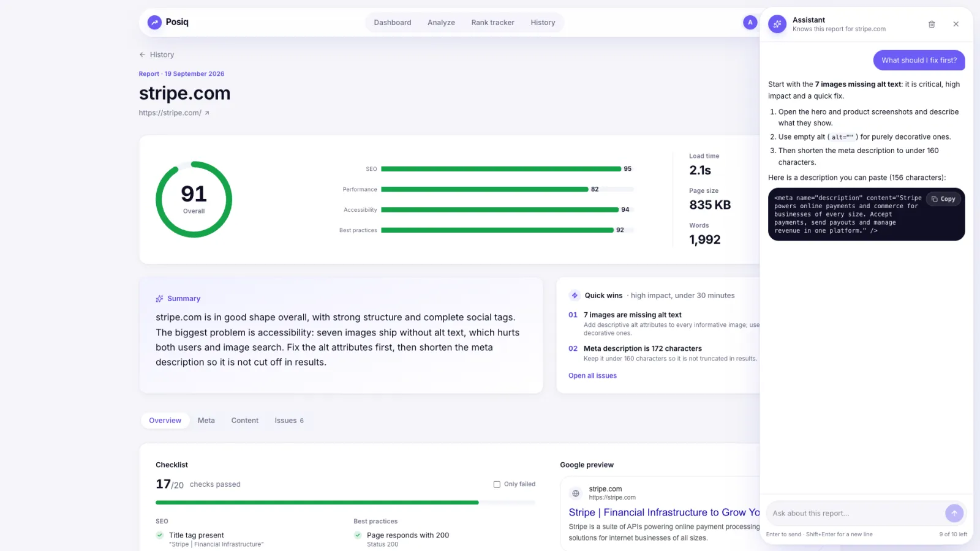Switch to the Issues 6 tab

[x=289, y=421]
